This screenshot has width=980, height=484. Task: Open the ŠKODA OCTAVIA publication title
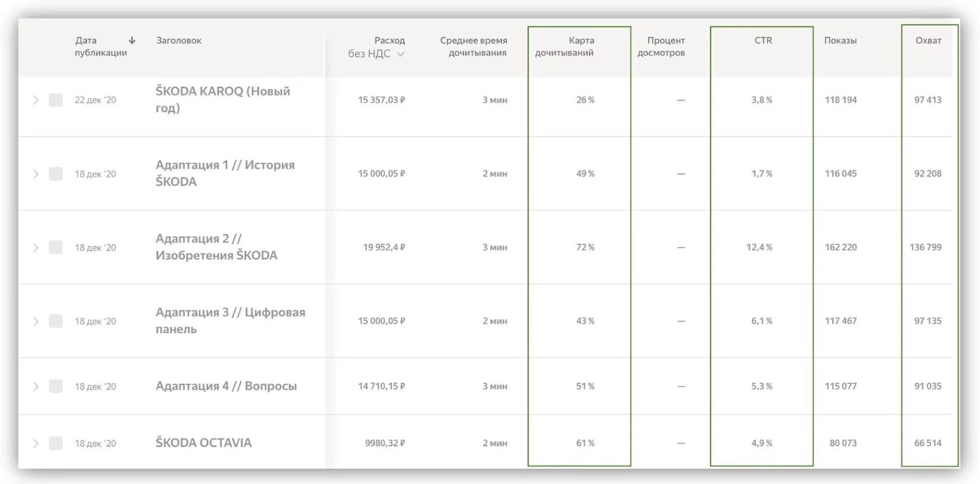coord(203,443)
